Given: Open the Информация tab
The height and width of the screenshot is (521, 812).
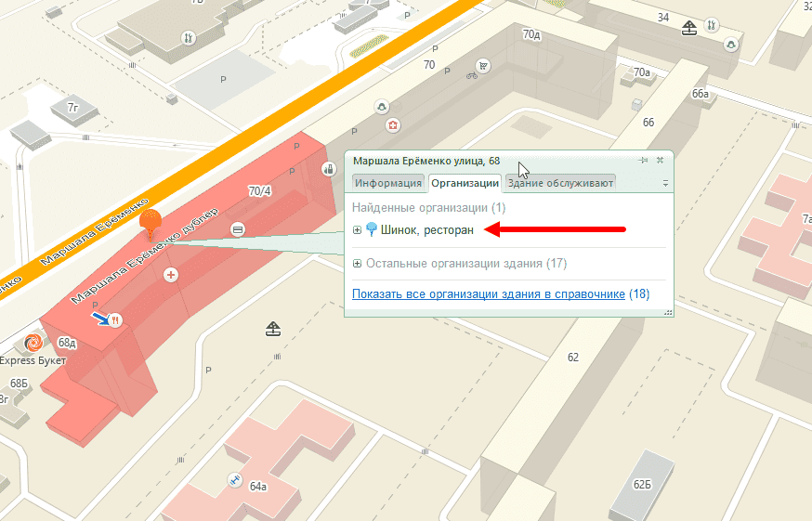Looking at the screenshot, I should point(387,183).
